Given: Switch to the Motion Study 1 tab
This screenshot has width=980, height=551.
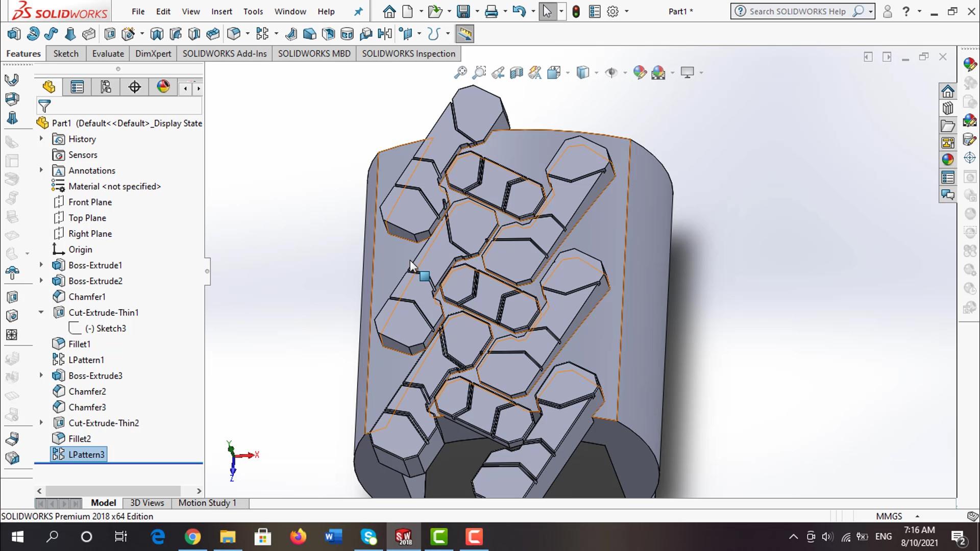Looking at the screenshot, I should tap(207, 503).
